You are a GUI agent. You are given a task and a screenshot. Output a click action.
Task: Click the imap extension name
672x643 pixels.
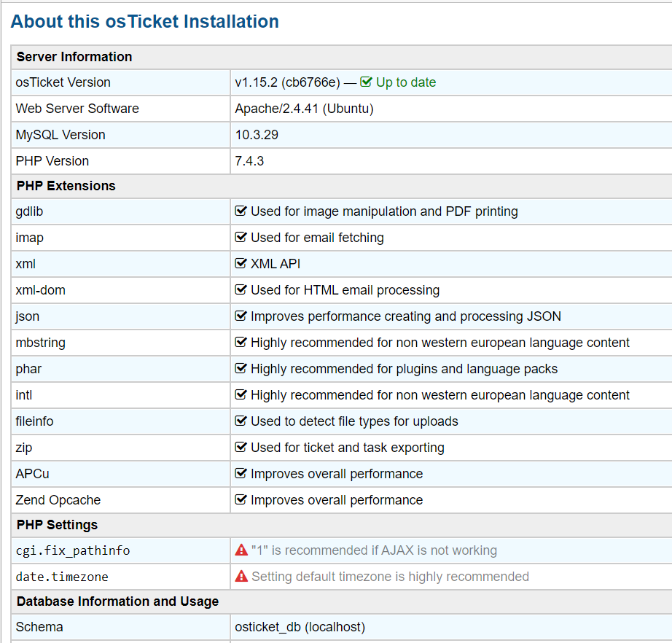click(x=30, y=238)
